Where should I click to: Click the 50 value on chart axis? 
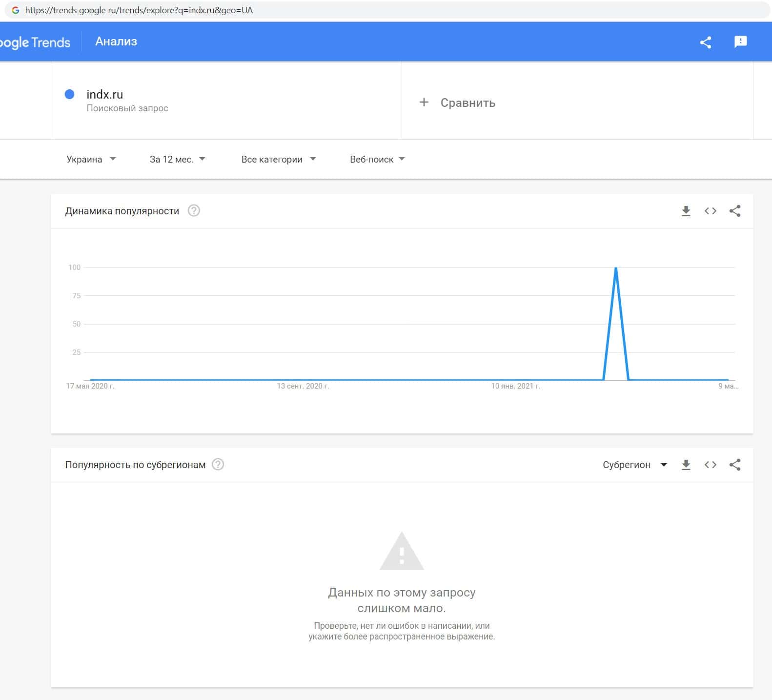77,324
